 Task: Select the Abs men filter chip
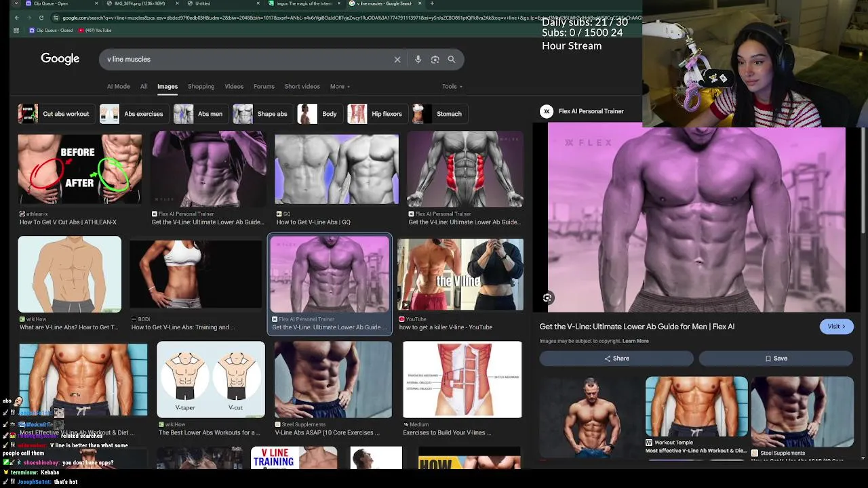point(199,114)
